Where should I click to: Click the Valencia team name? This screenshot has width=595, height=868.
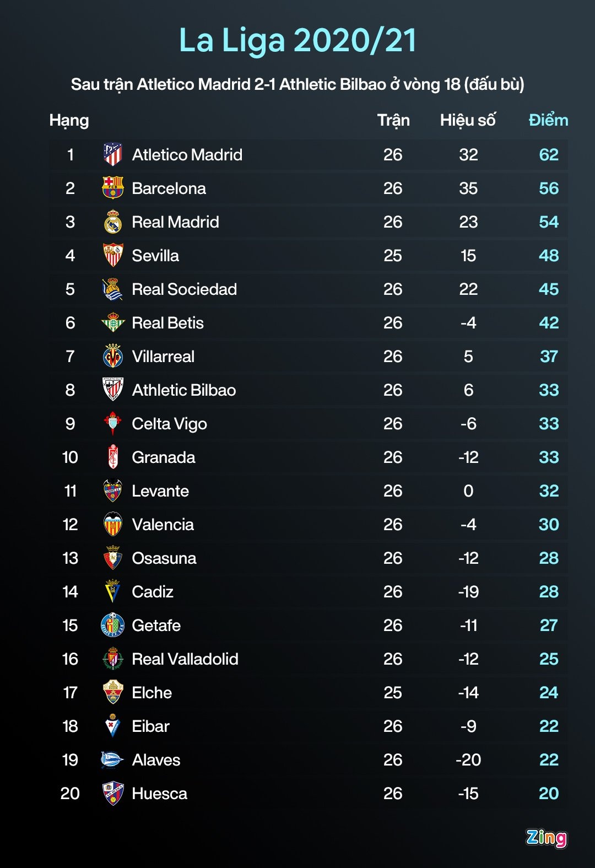[163, 525]
